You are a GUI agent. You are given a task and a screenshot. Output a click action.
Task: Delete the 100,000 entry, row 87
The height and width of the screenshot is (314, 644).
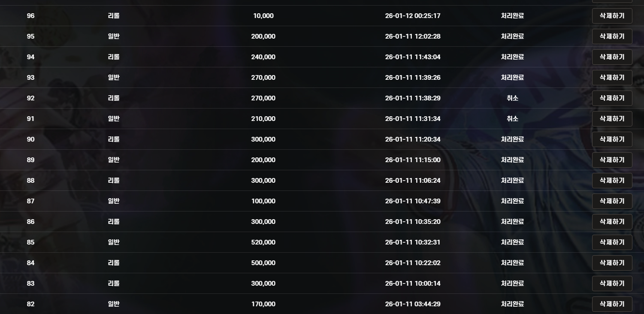coord(612,201)
